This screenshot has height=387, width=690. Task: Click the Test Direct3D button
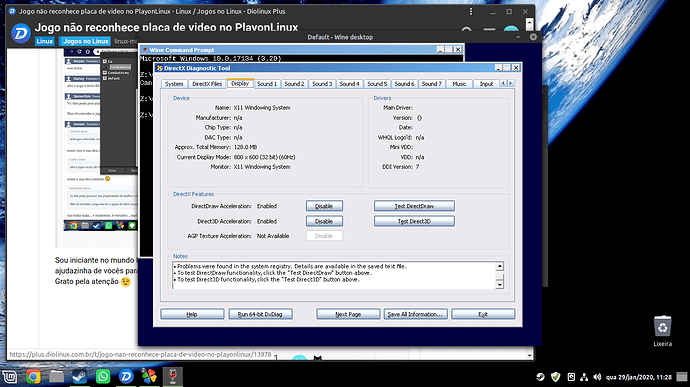pyautogui.click(x=414, y=221)
